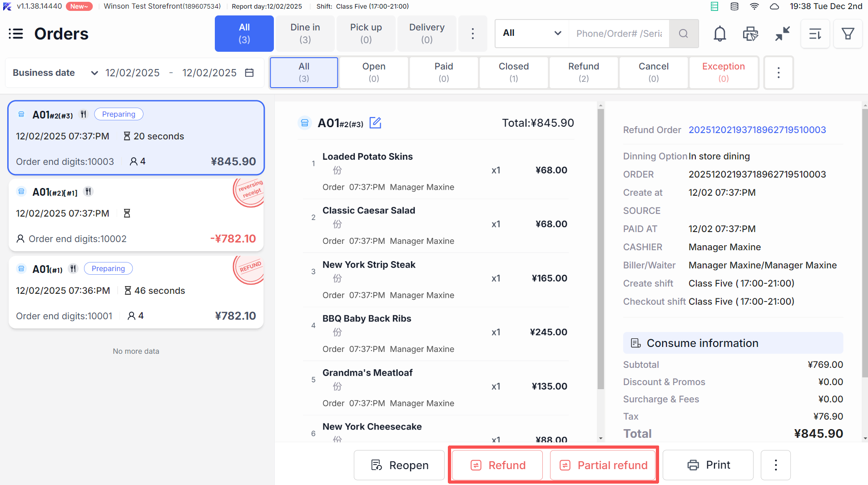Open the sort list icon
This screenshot has height=485, width=868.
tap(815, 34)
